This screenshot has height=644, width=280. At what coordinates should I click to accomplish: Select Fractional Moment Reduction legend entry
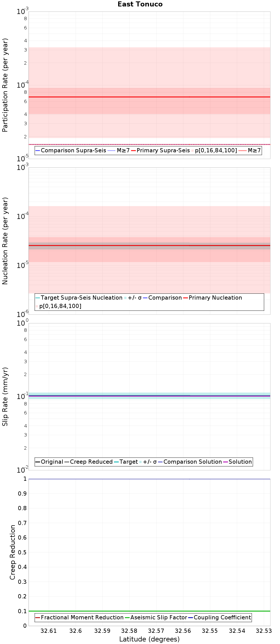80,617
